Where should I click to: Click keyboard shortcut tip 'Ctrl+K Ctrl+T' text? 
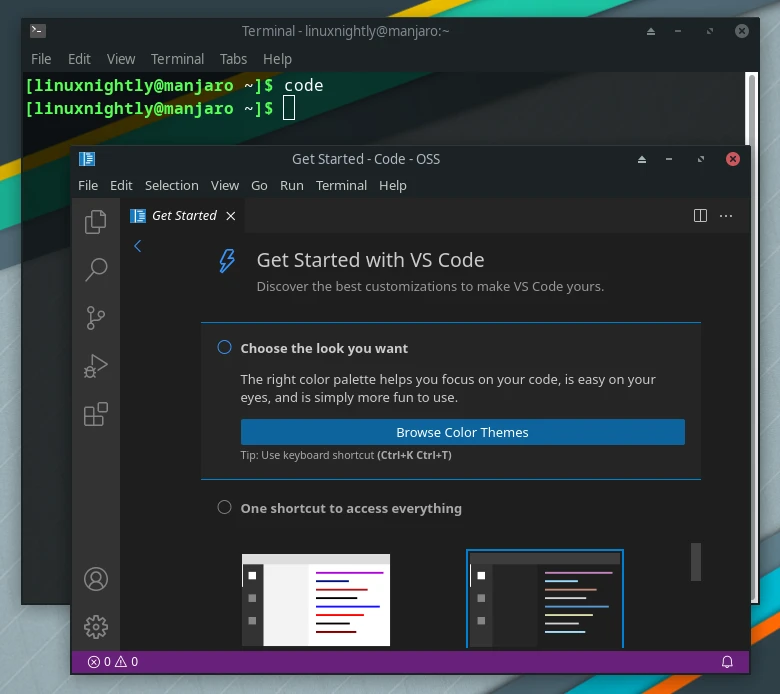[x=414, y=455]
